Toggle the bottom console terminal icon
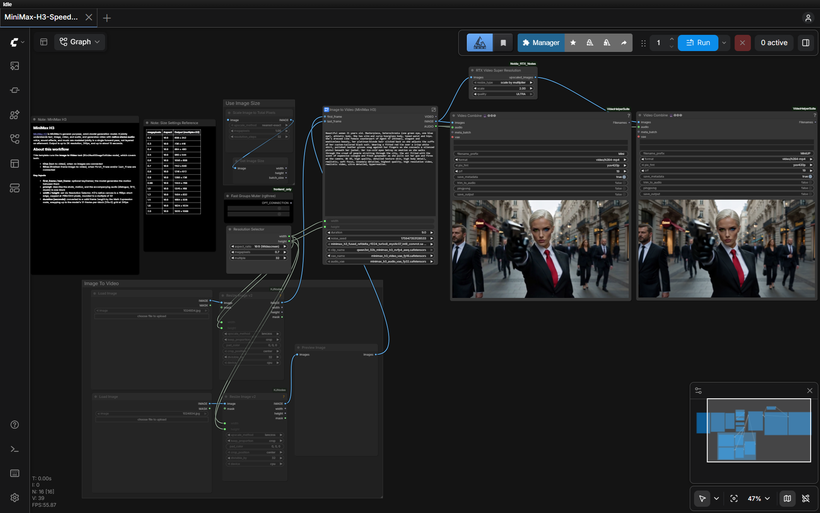This screenshot has width=820, height=513. pyautogui.click(x=15, y=449)
